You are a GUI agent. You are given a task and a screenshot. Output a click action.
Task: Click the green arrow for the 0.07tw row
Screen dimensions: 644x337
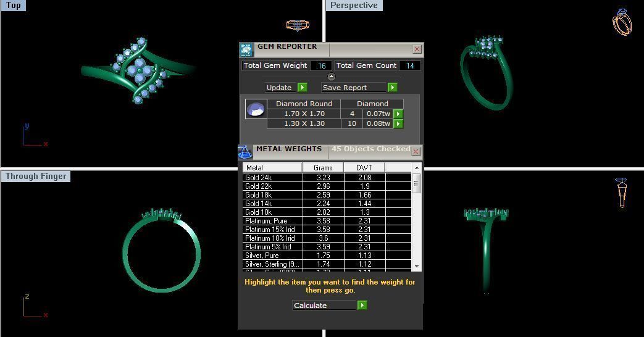point(398,114)
